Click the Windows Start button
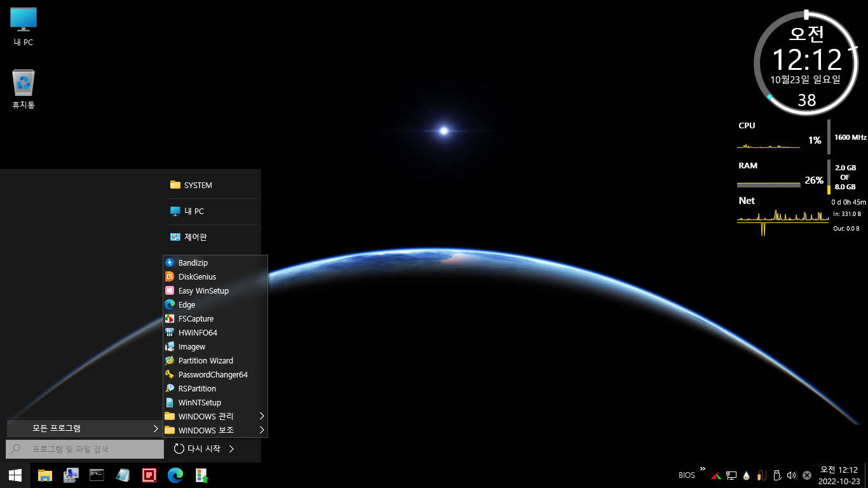 15,475
